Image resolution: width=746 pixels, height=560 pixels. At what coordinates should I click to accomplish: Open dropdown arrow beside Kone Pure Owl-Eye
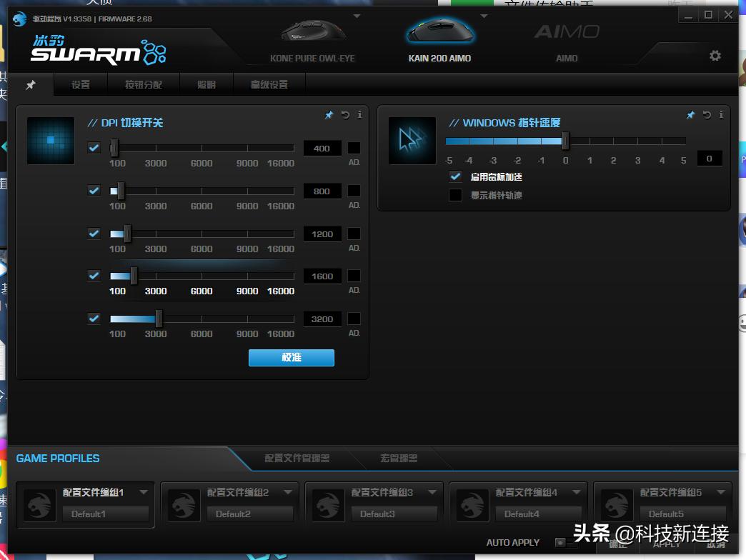[357, 16]
